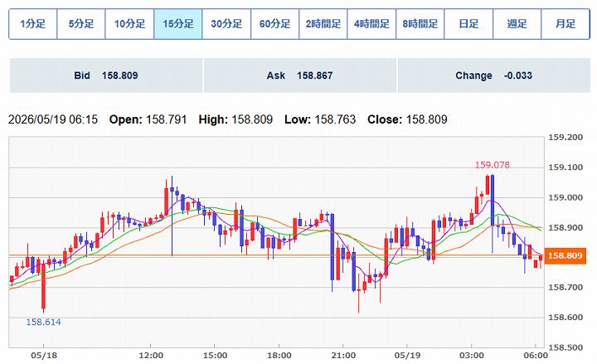Switch to the 30分足 chart

(226, 24)
